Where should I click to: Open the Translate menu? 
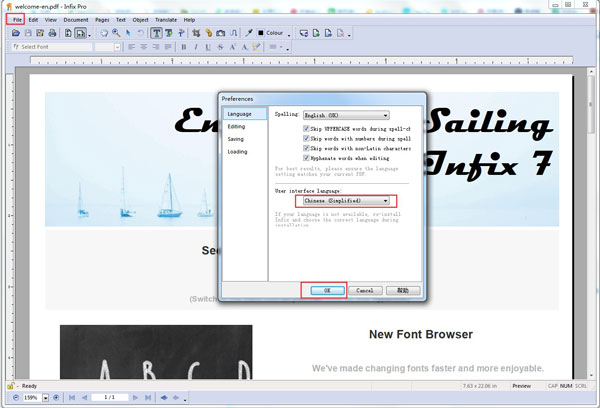[x=166, y=20]
